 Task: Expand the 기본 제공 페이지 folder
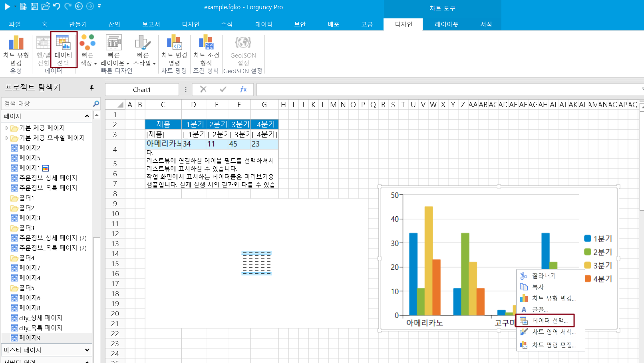tap(6, 128)
